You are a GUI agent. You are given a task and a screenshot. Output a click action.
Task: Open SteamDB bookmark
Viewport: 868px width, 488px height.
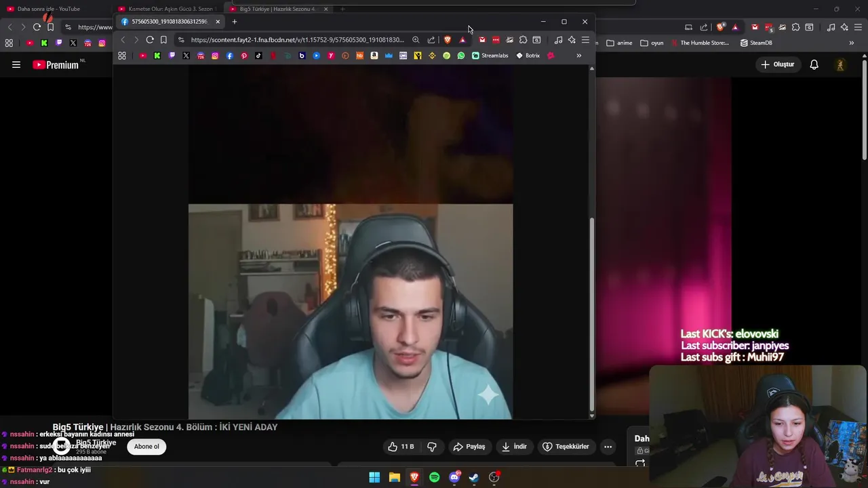coord(756,43)
